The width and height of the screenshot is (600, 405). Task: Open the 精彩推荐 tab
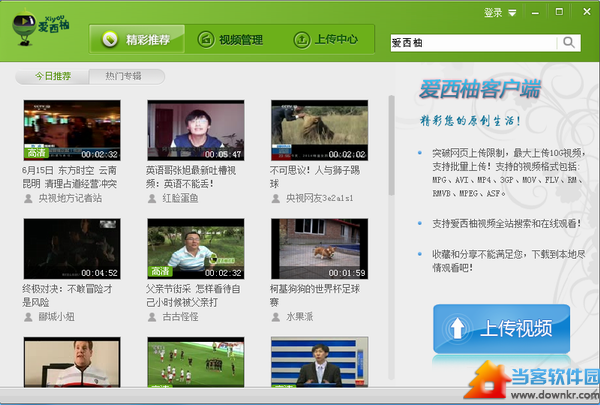137,39
